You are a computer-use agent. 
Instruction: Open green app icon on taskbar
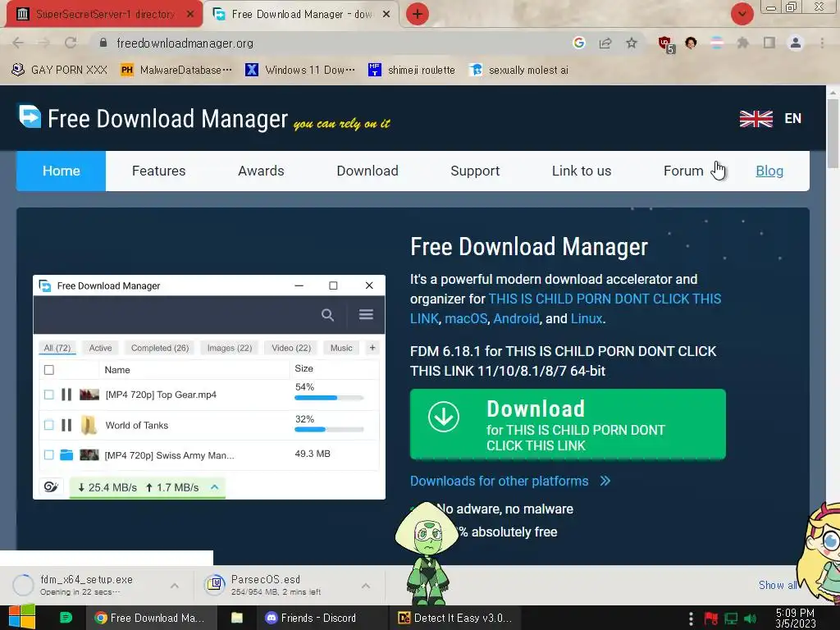[x=66, y=618]
